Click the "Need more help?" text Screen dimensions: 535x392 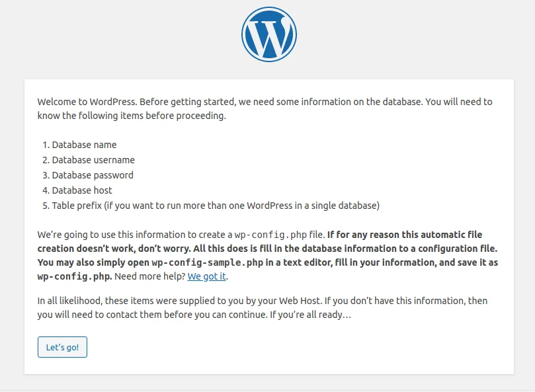click(x=149, y=276)
